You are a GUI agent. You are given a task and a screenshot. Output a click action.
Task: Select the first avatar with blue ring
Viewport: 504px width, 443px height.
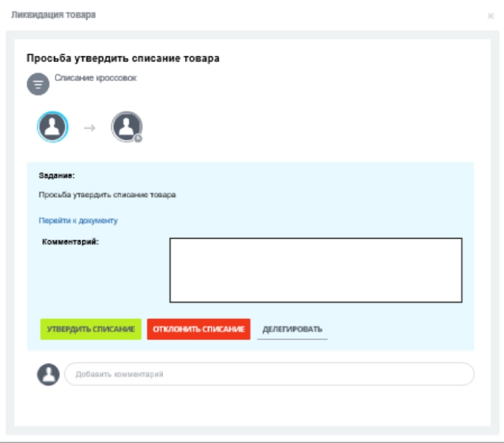tap(52, 127)
